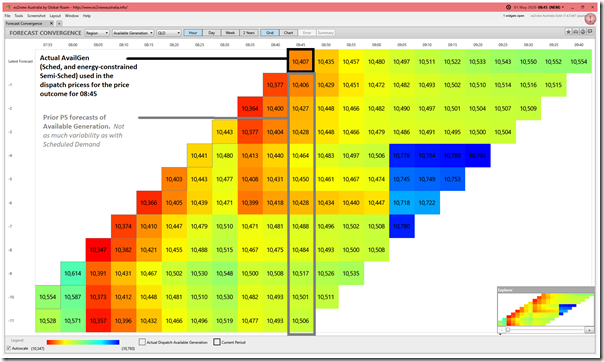This screenshot has width=604, height=362.
Task: Open the Tools menu
Action: point(19,16)
